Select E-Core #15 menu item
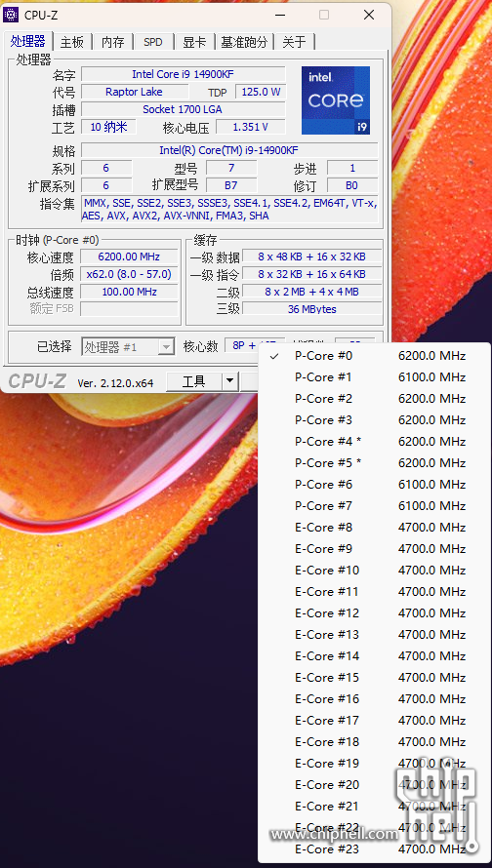 click(375, 678)
